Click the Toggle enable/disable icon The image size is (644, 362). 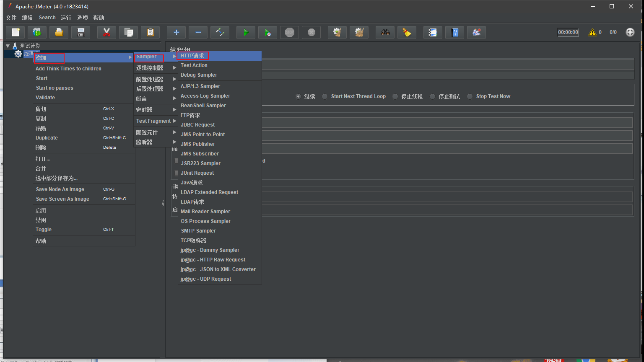[220, 32]
